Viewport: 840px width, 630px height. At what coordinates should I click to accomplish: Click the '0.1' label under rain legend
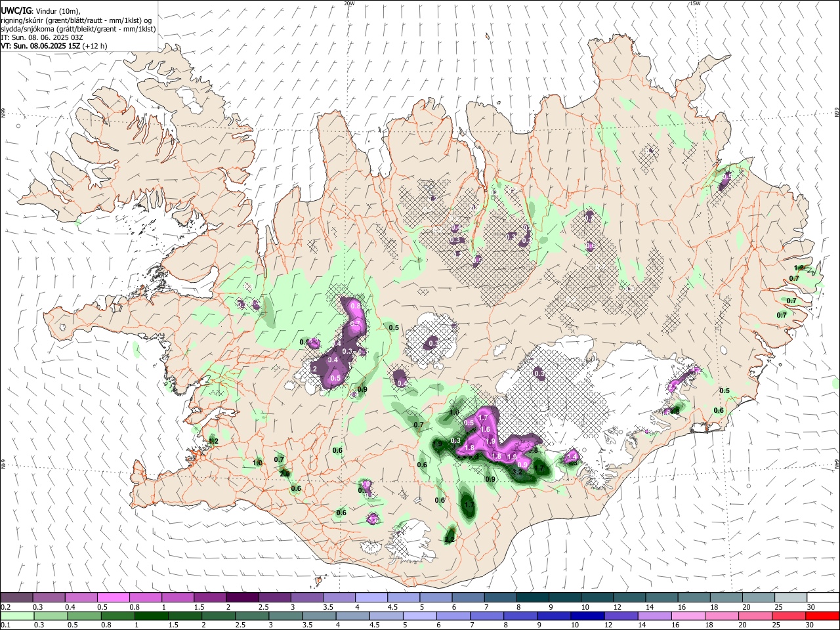click(5, 625)
